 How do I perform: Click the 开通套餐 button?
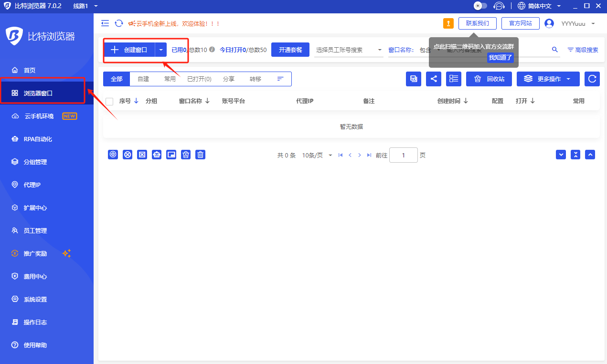[290, 50]
